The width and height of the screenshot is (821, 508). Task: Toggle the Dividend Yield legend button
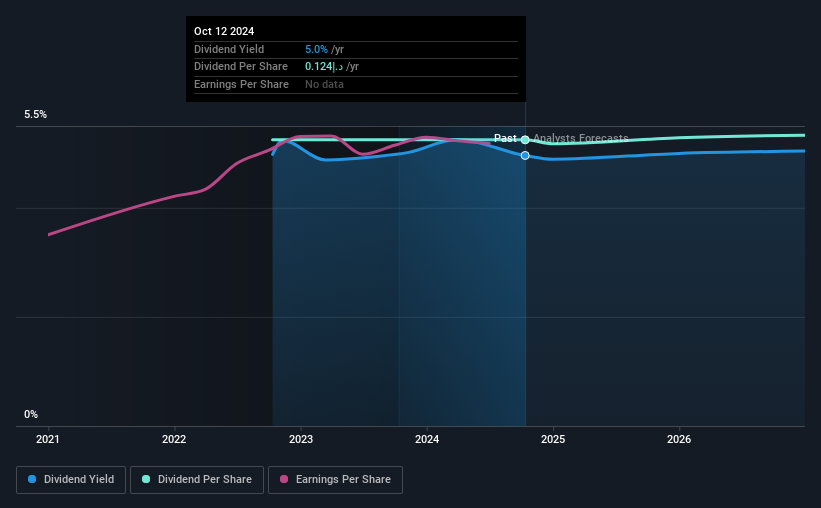tap(71, 480)
